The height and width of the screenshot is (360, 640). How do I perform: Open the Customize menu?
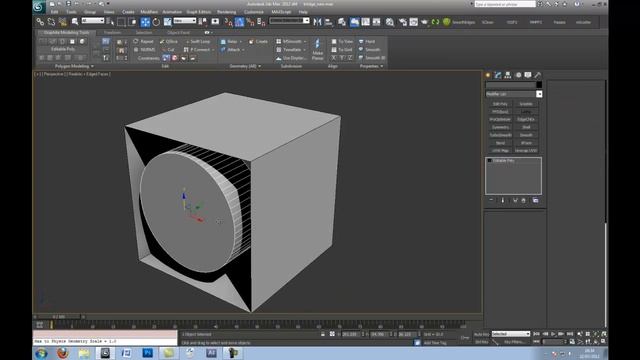[x=254, y=12]
